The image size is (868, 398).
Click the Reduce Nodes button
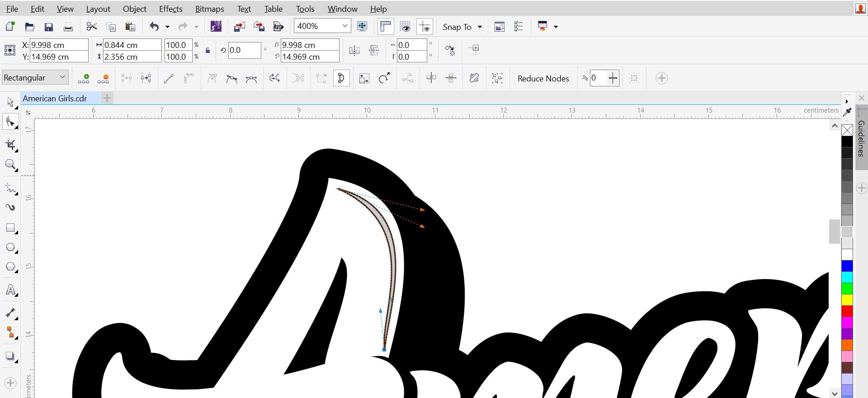[543, 79]
